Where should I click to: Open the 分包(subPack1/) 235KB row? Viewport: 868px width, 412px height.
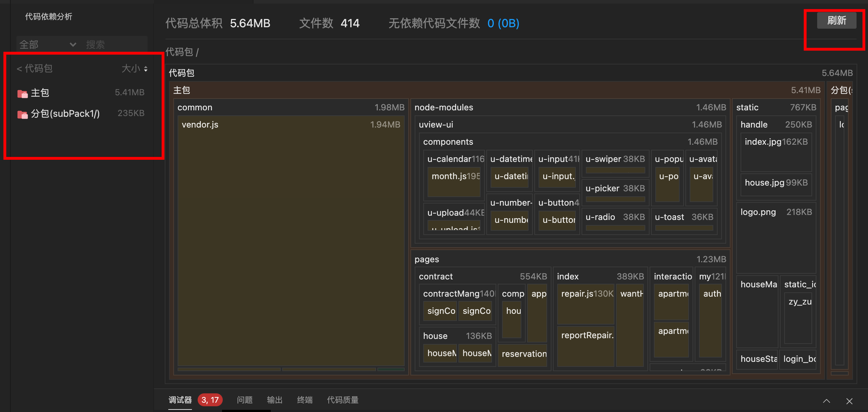[x=81, y=114]
